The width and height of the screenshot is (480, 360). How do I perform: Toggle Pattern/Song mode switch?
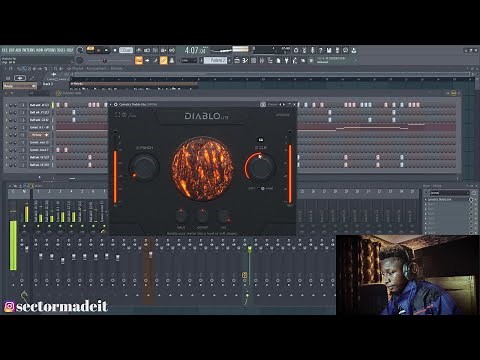click(90, 50)
